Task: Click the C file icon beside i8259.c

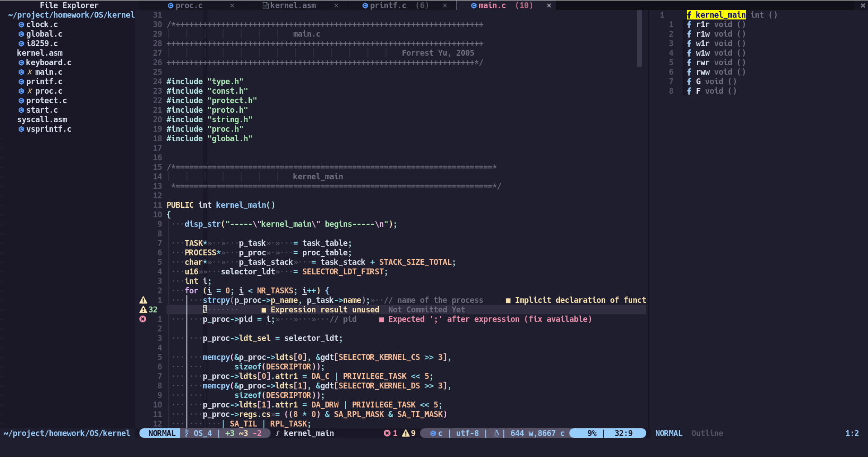Action: (21, 43)
